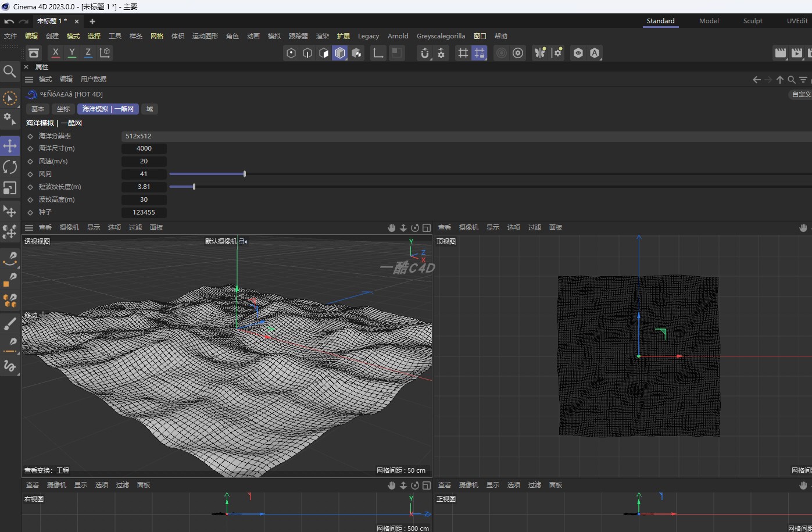Open Attributes panel hamburger menu
The height and width of the screenshot is (532, 812).
29,79
